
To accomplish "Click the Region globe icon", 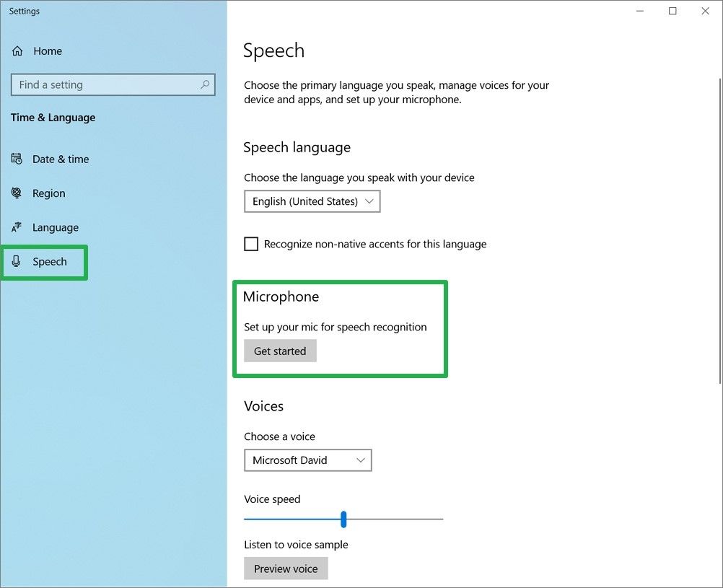I will coord(17,193).
